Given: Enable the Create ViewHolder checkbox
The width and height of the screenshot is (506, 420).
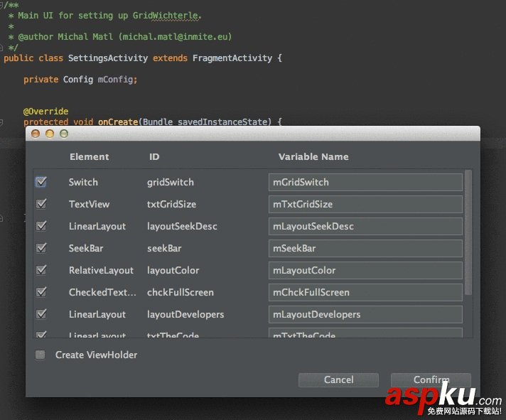Looking at the screenshot, I should [x=41, y=355].
